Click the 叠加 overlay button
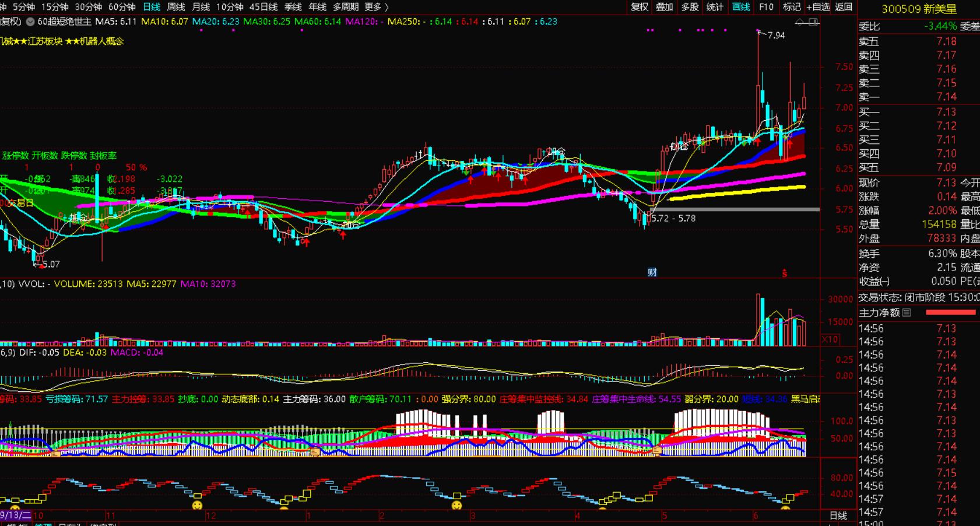Image resolution: width=980 pixels, height=526 pixels. click(665, 7)
